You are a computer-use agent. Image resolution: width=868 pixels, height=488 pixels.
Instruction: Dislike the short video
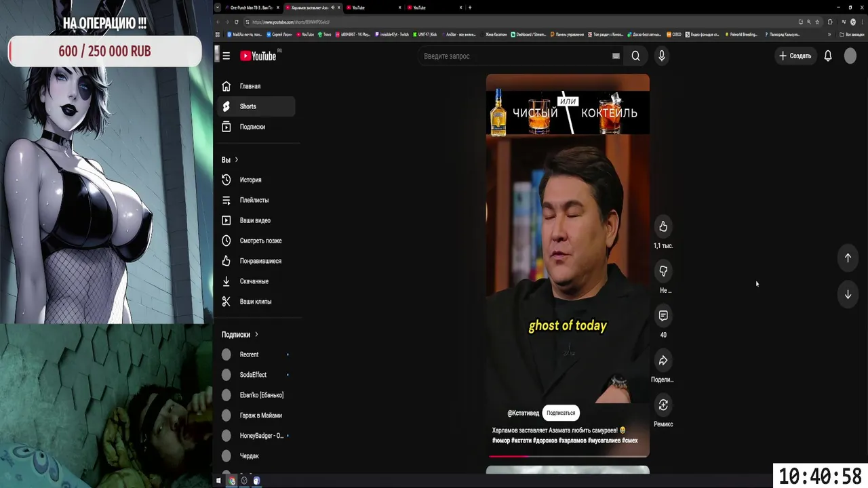(663, 271)
